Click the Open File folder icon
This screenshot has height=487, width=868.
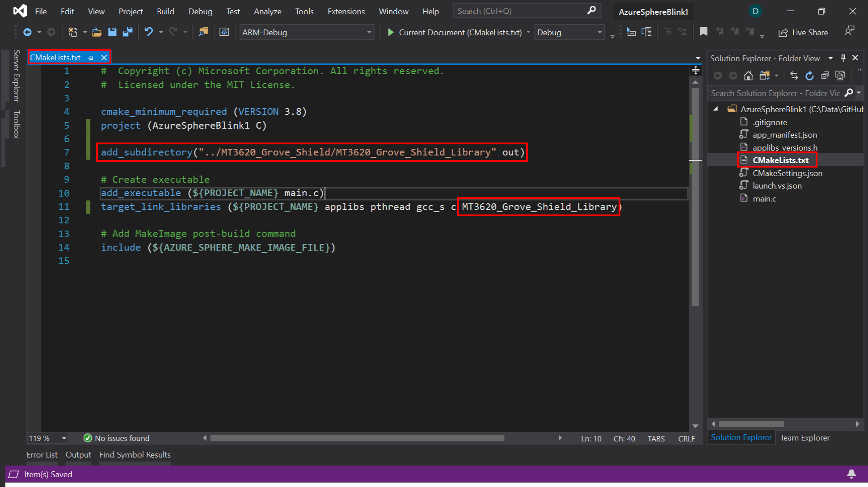pos(97,32)
